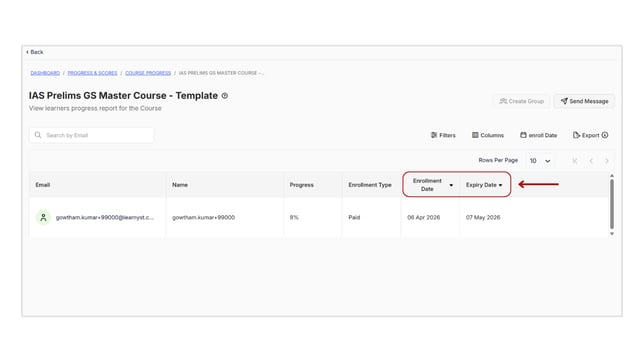The height and width of the screenshot is (362, 644).
Task: Open the enroll Date picker
Action: pyautogui.click(x=538, y=135)
